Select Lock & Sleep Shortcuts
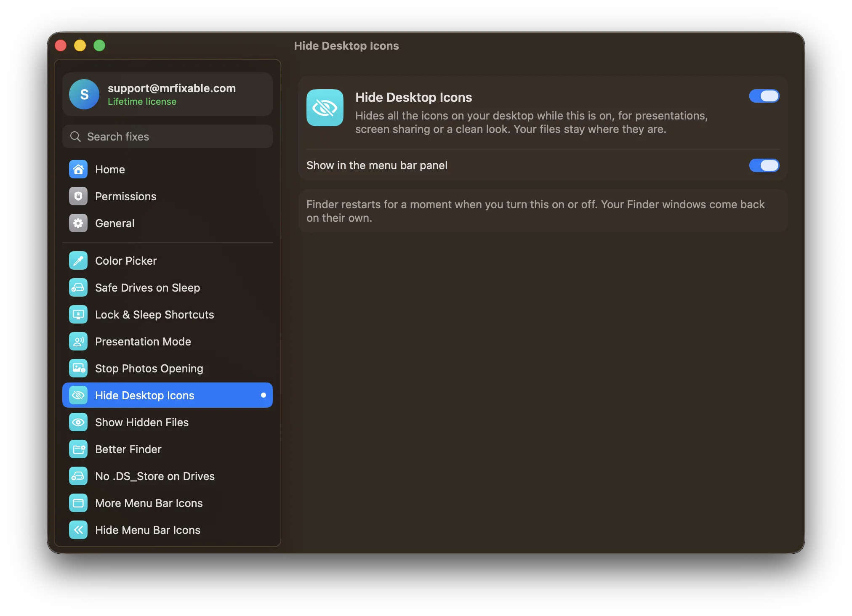This screenshot has height=616, width=852. pyautogui.click(x=168, y=314)
